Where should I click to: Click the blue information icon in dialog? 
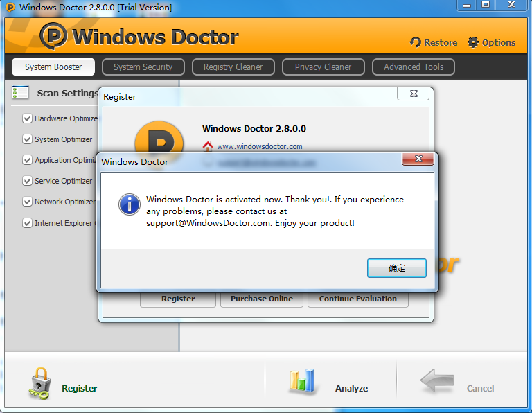pyautogui.click(x=130, y=204)
